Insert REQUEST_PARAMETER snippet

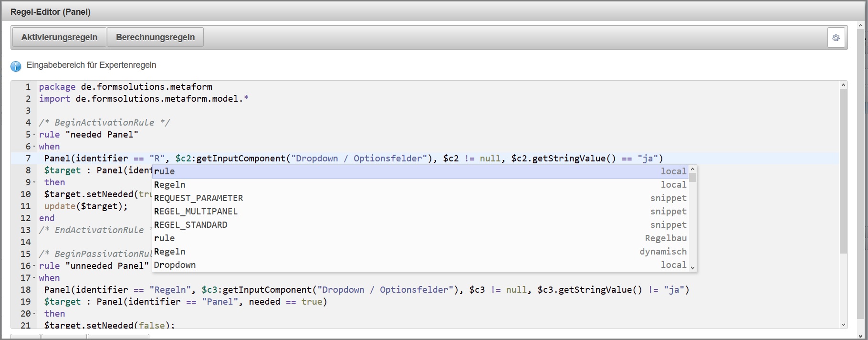pyautogui.click(x=420, y=198)
